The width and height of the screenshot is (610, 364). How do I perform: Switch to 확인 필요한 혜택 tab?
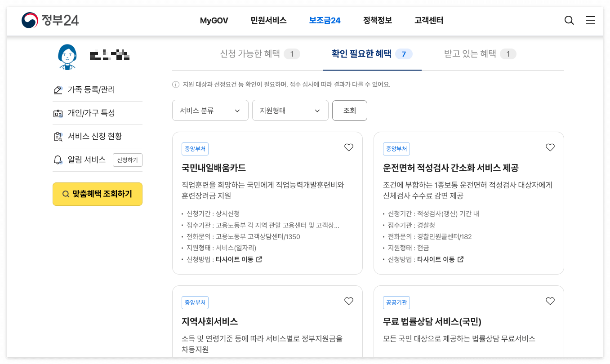(372, 54)
